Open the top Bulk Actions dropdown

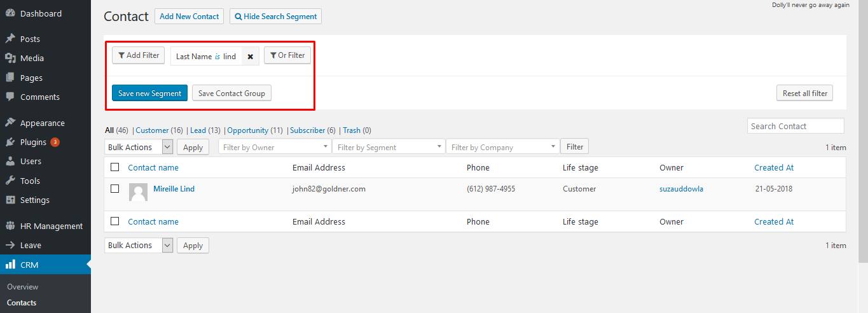139,147
